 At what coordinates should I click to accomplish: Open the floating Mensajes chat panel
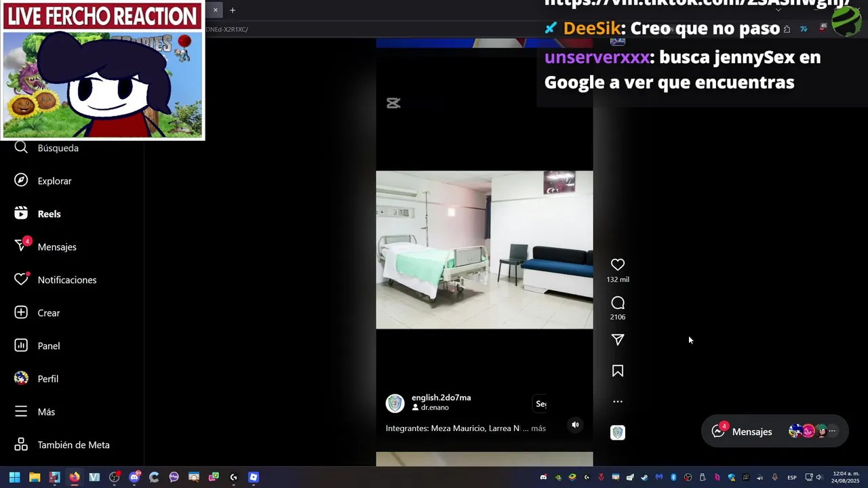click(x=774, y=431)
